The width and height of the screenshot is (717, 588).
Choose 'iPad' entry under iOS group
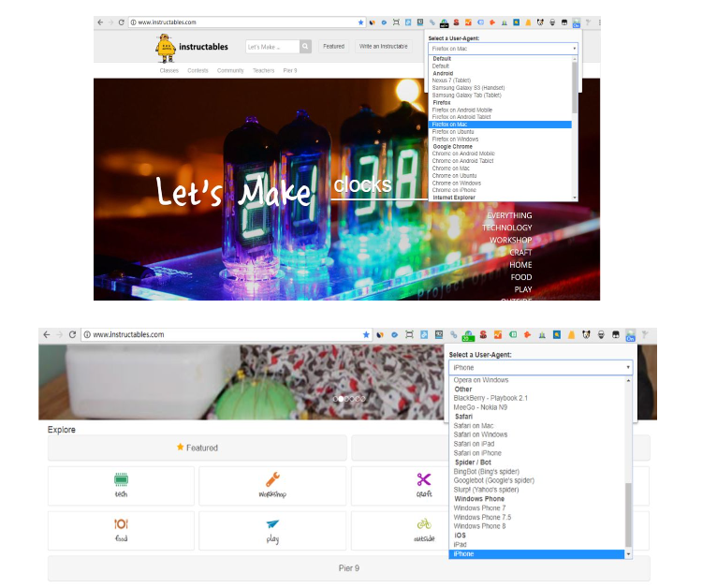coord(460,545)
